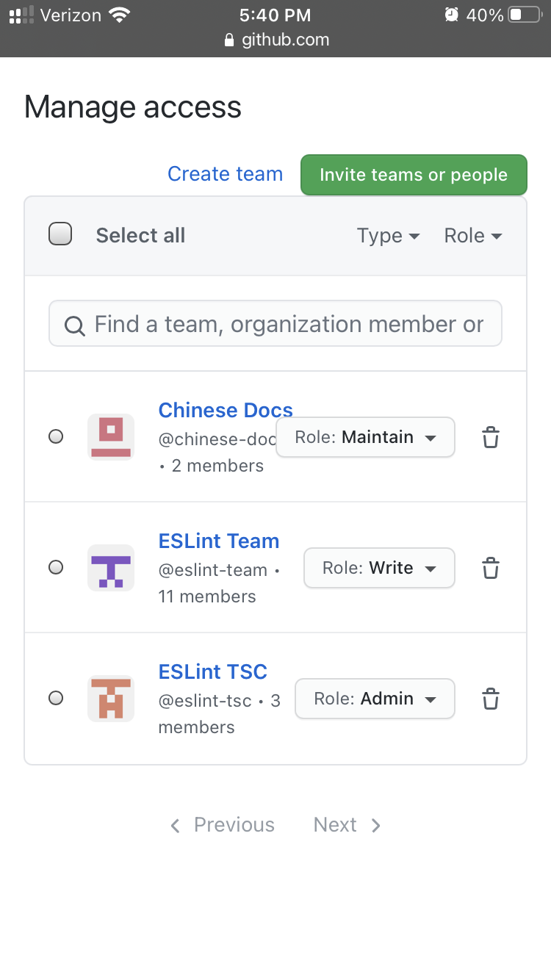Open the Type filter dropdown
The height and width of the screenshot is (980, 551).
pyautogui.click(x=388, y=236)
